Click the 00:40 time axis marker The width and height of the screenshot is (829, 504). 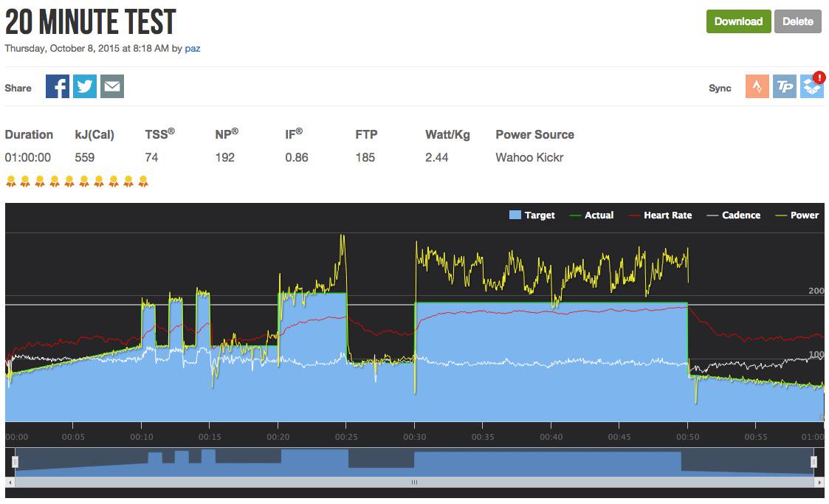[551, 437]
